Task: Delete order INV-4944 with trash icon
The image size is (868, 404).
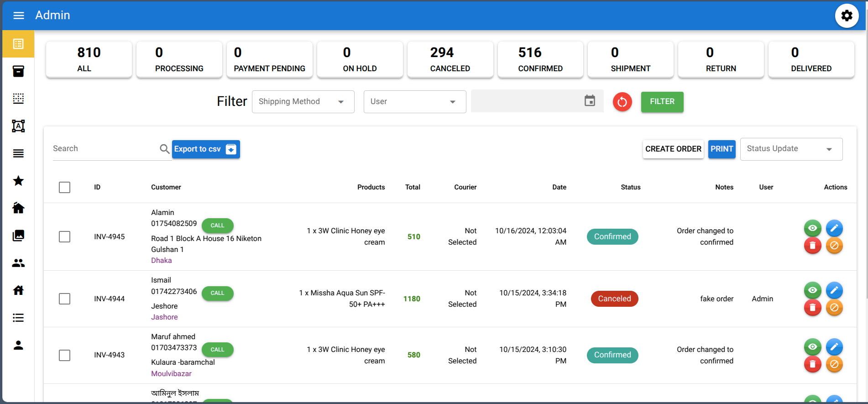Action: point(812,308)
